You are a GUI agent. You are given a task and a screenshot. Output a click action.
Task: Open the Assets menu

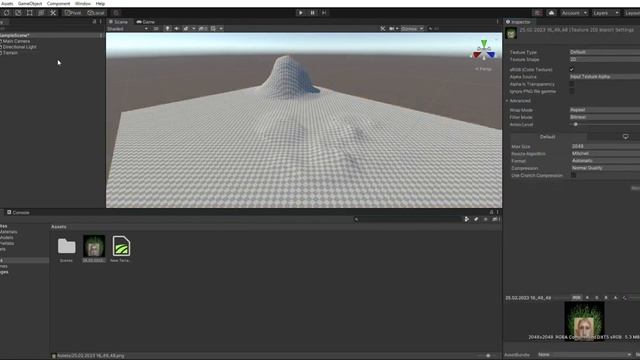point(7,3)
